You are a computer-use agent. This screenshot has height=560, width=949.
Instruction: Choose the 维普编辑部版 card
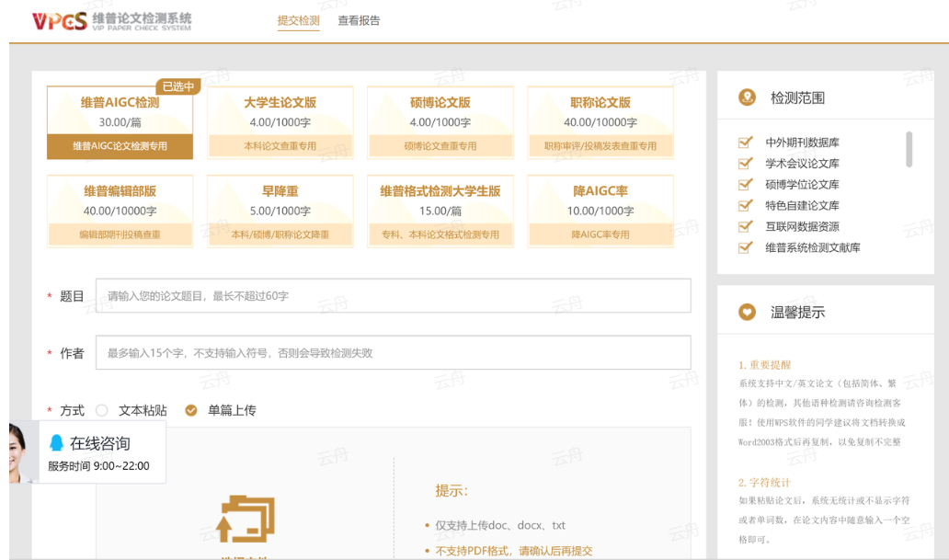click(120, 211)
